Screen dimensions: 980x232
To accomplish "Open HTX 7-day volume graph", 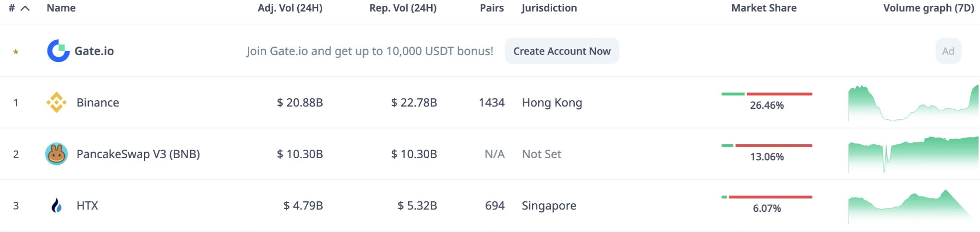I will 913,206.
